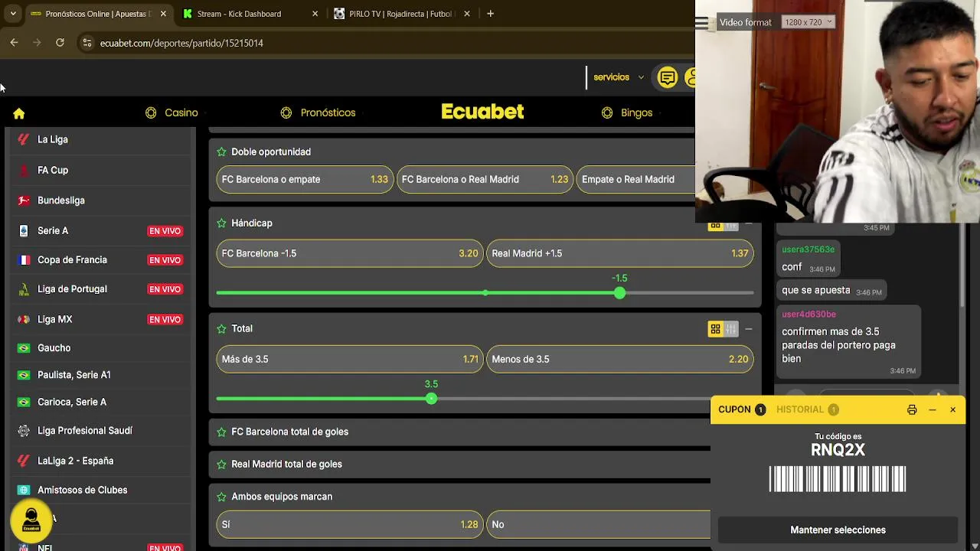Open the Ecuabet support bot bubble
980x551 pixels.
[x=31, y=520]
